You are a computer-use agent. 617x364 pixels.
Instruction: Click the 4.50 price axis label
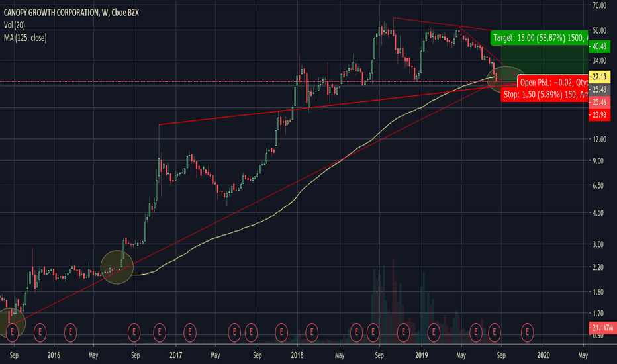point(598,213)
